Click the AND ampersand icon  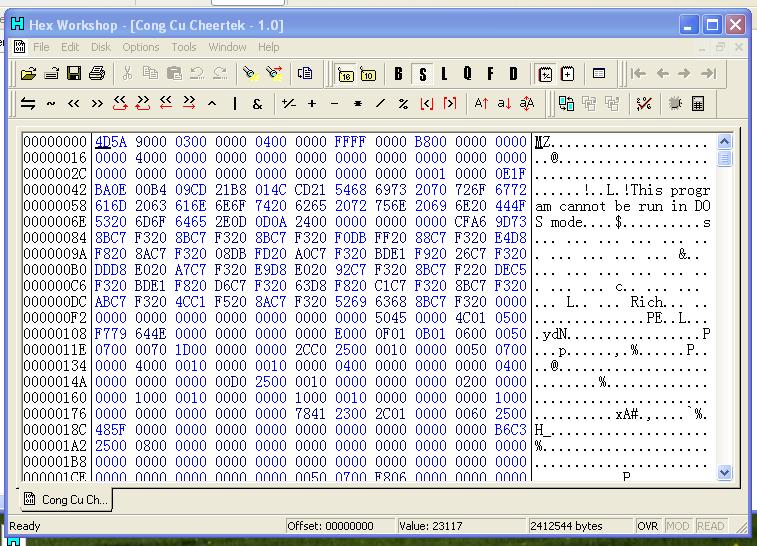257,103
